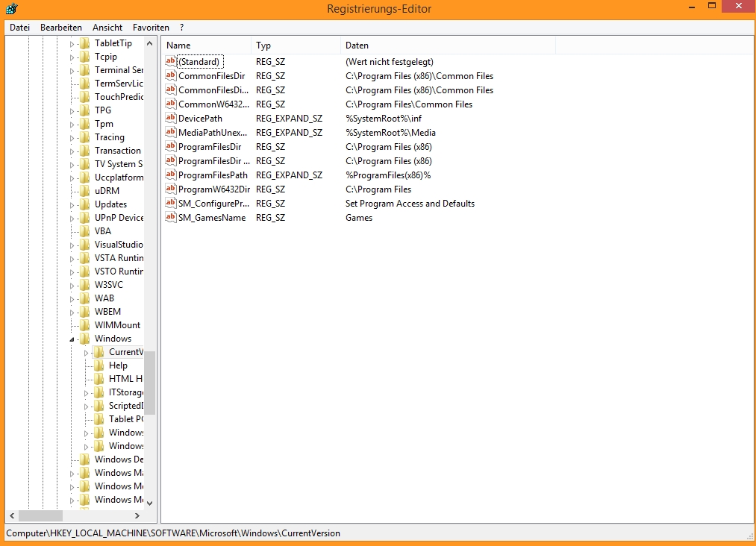Expand the WAB tree node
The height and width of the screenshot is (546, 756).
(x=72, y=299)
